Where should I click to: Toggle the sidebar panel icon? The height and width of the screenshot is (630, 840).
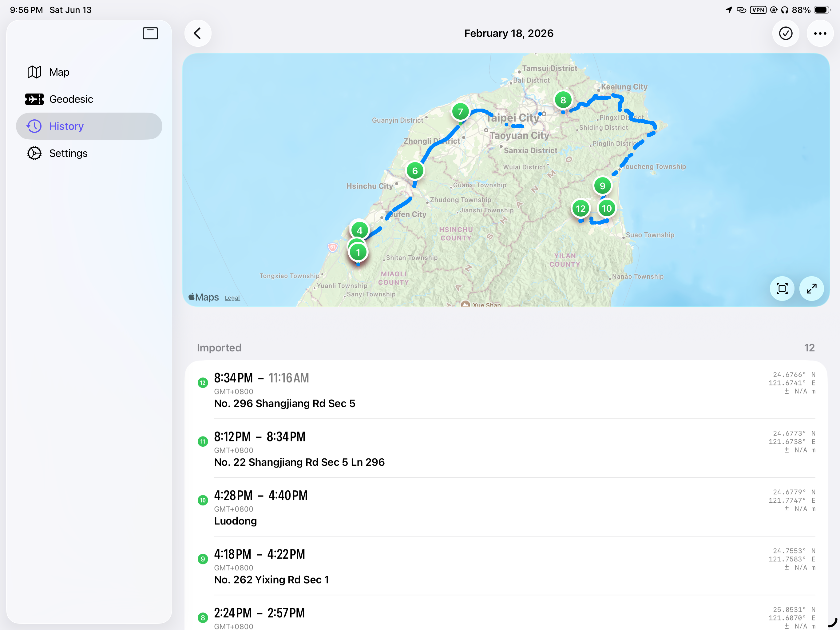(150, 34)
